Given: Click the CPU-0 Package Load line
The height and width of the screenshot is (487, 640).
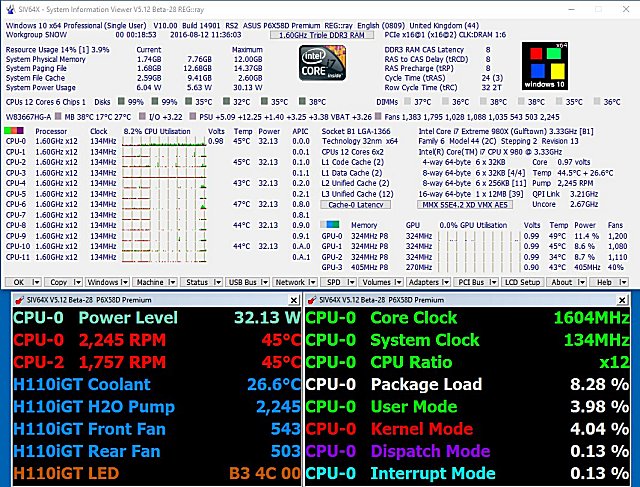Looking at the screenshot, I should pyautogui.click(x=467, y=384).
